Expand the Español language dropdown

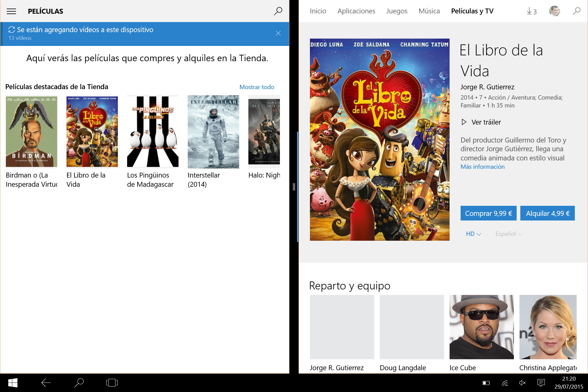coord(508,234)
